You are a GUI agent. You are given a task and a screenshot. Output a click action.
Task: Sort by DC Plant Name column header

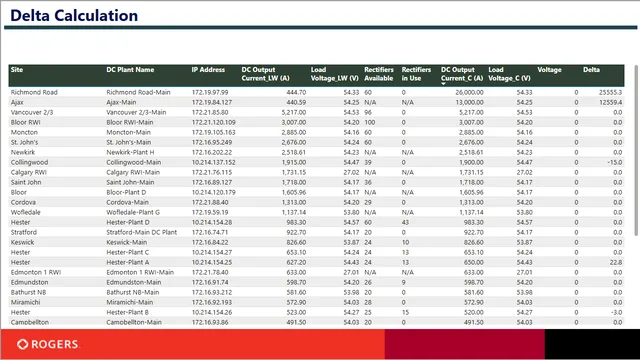click(x=130, y=70)
